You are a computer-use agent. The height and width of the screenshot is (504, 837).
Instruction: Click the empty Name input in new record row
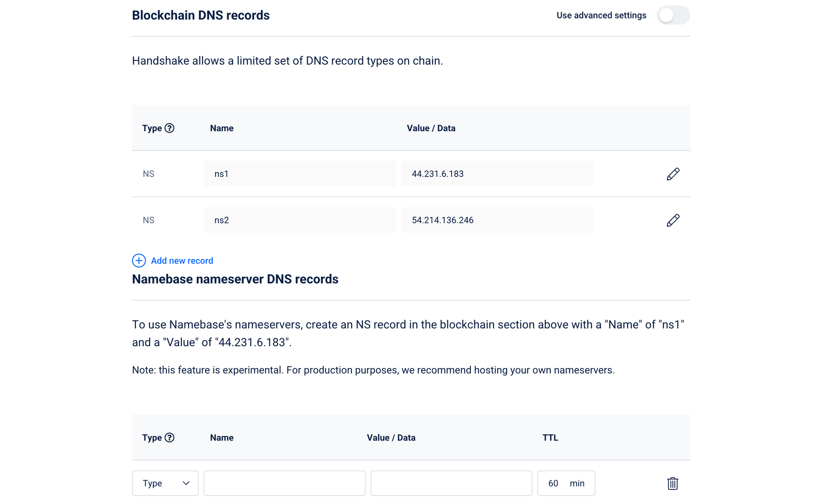[284, 483]
